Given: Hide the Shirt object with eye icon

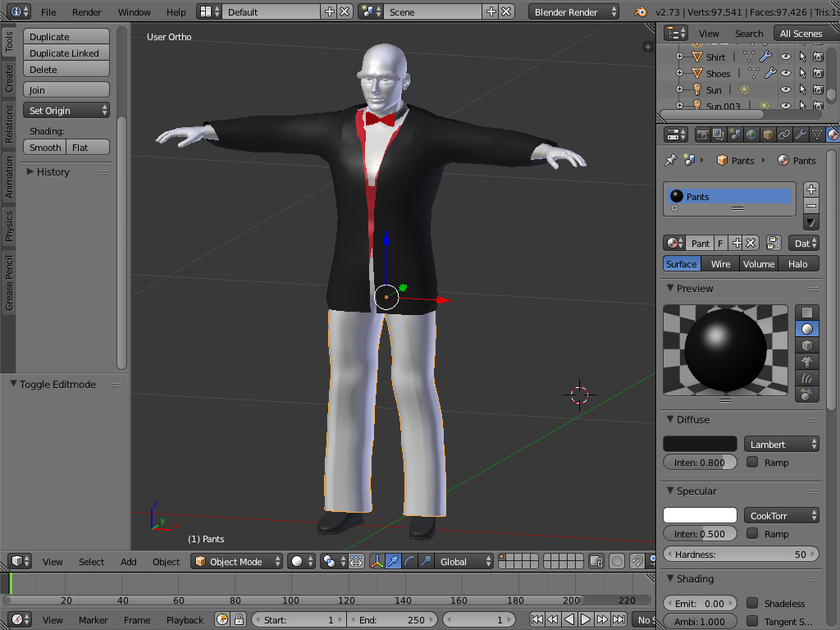Looking at the screenshot, I should [785, 57].
